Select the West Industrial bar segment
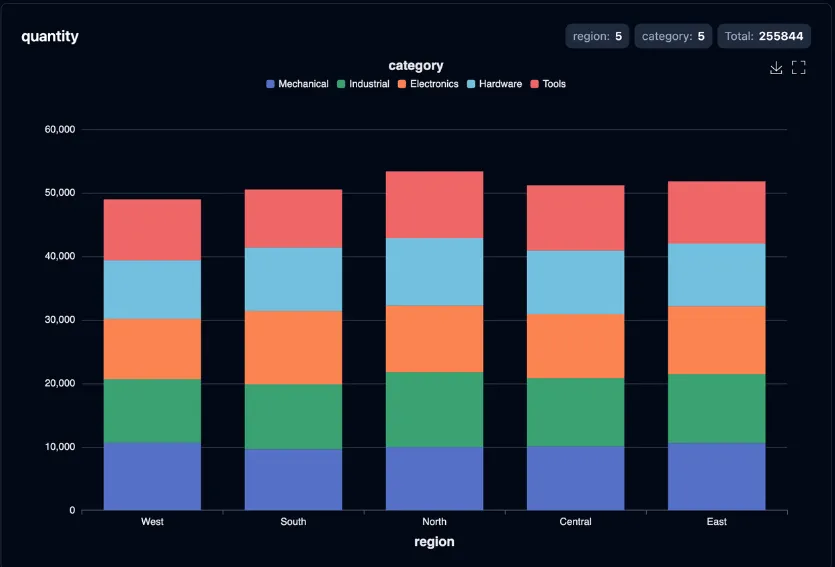The width and height of the screenshot is (835, 567). [152, 411]
